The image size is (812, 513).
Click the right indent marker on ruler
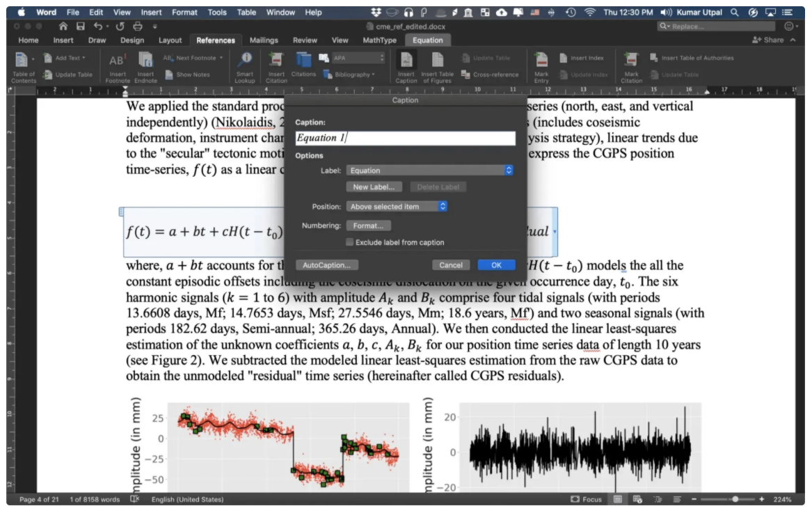pos(706,92)
